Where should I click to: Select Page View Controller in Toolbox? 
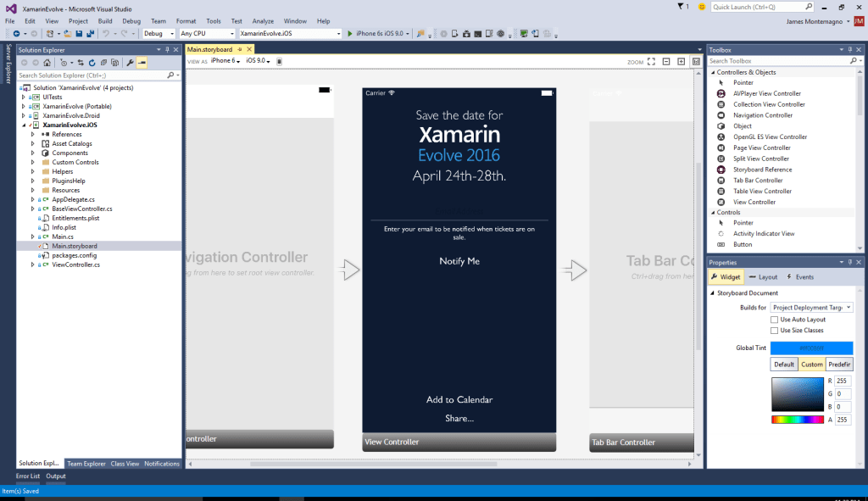point(762,148)
